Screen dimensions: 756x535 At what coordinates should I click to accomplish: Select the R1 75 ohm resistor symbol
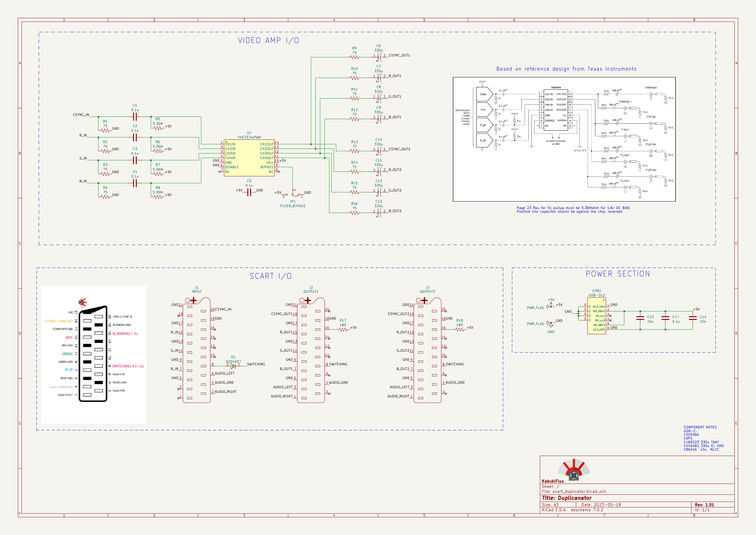105,131
